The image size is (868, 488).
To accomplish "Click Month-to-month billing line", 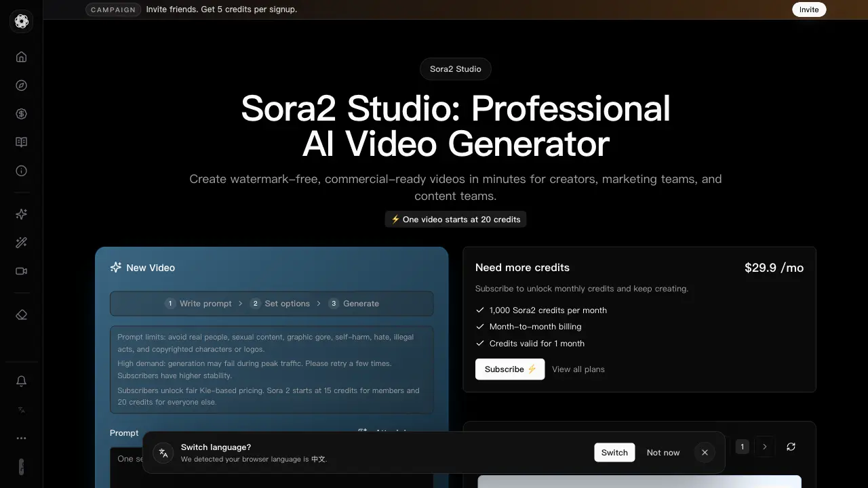I will click(528, 327).
